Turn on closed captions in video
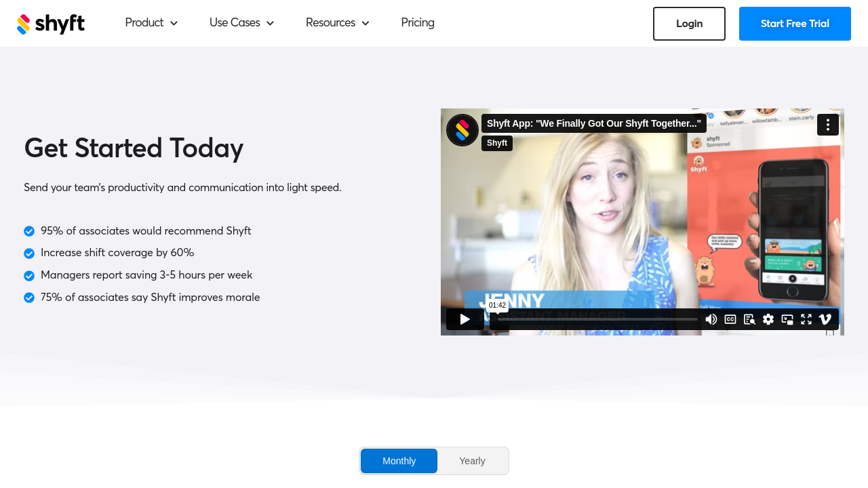Image resolution: width=868 pixels, height=488 pixels. point(730,319)
